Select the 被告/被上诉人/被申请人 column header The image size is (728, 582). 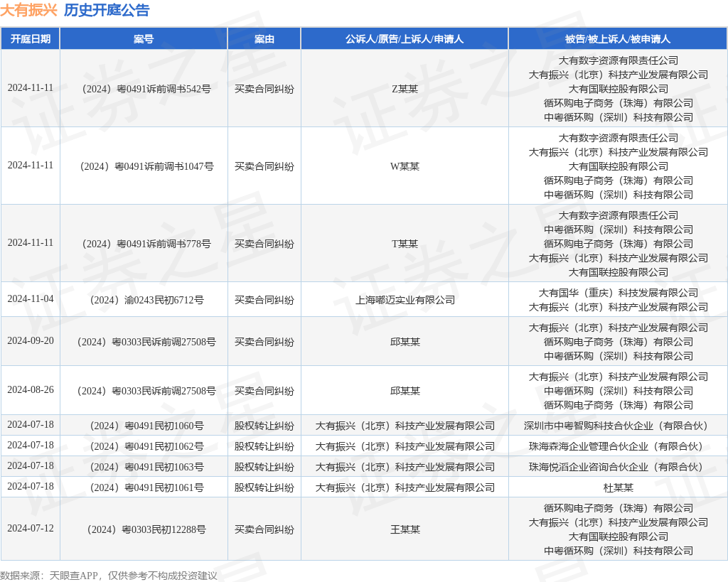(618, 39)
